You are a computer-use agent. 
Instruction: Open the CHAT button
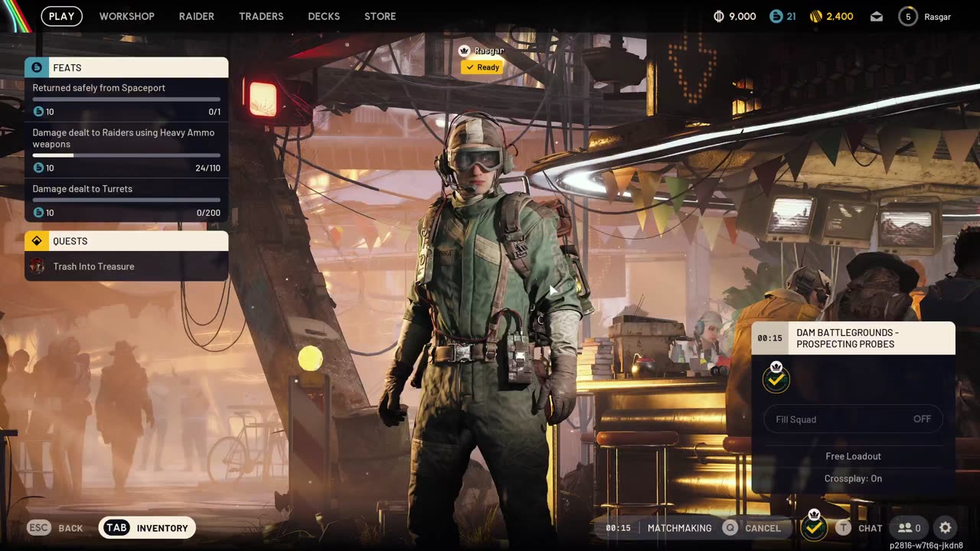coord(859,528)
